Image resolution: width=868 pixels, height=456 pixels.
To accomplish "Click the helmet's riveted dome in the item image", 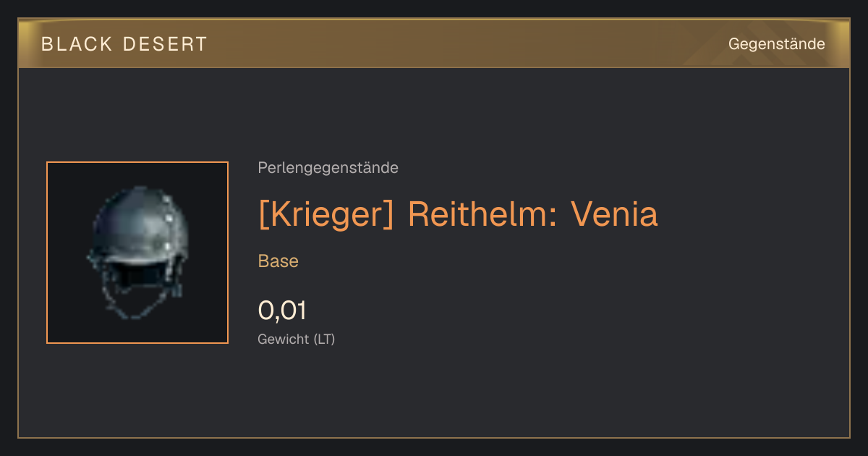I will pyautogui.click(x=140, y=219).
